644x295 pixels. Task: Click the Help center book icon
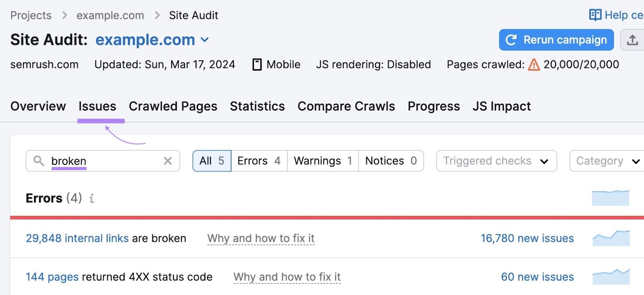[x=595, y=15]
